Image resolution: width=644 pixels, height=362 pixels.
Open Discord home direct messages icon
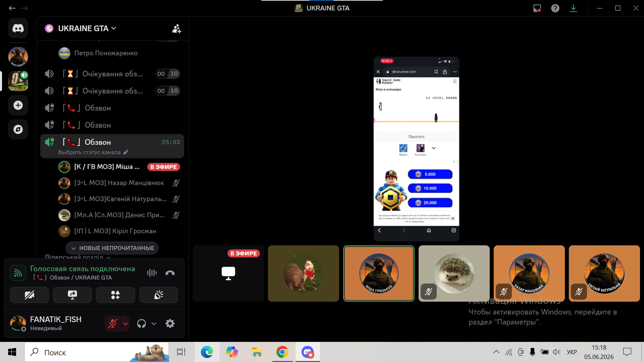pos(18,28)
